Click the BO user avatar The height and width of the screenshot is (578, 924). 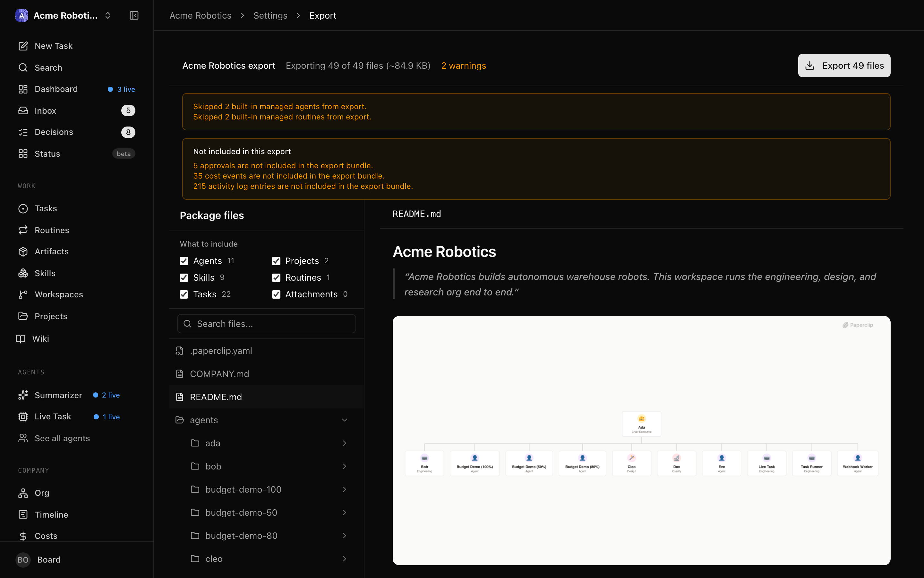[x=23, y=560]
